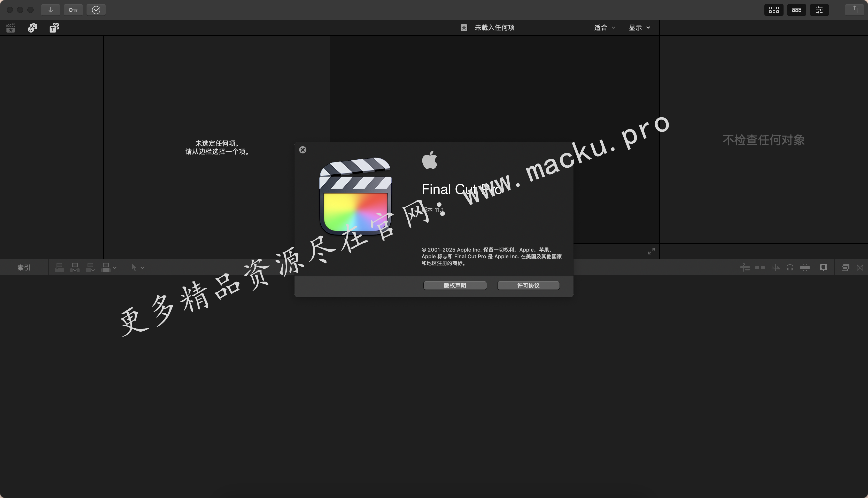
Task: Click the Share export button
Action: click(x=854, y=10)
